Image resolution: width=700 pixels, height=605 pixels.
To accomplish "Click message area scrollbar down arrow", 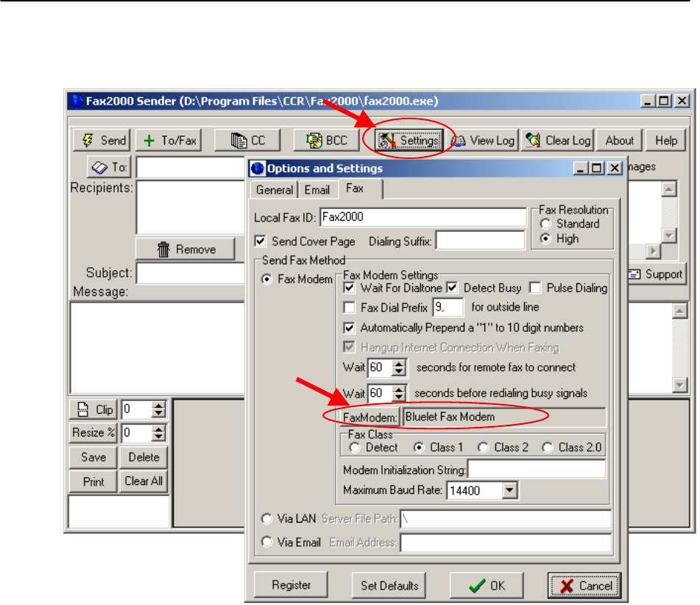I will [x=679, y=384].
